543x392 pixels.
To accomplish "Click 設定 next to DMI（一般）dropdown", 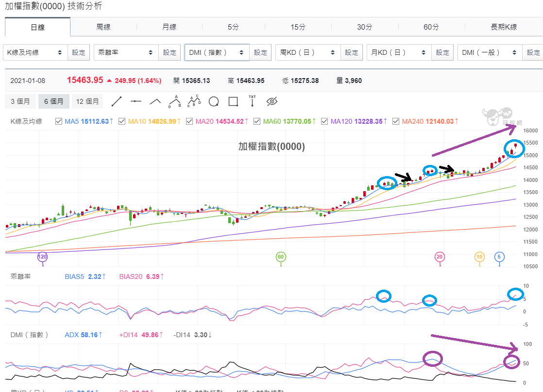I will (533, 52).
